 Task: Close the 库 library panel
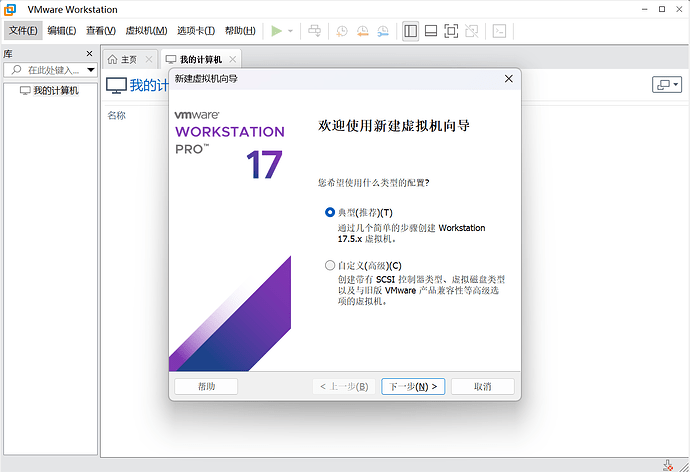(x=89, y=54)
